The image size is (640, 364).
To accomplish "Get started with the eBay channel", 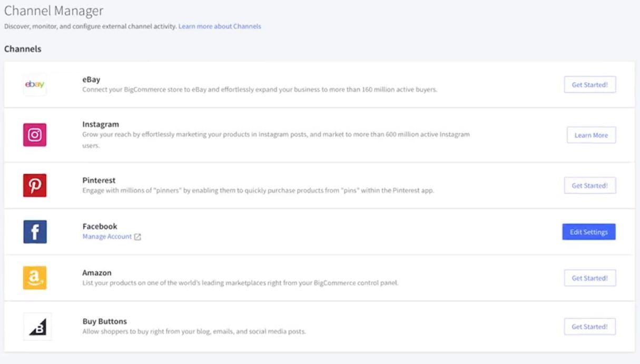I will (590, 85).
